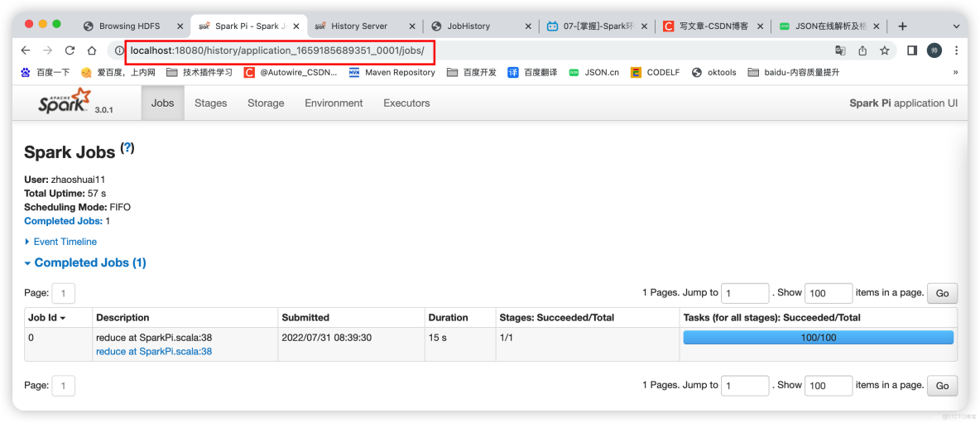Open the translate page icon

click(840, 50)
